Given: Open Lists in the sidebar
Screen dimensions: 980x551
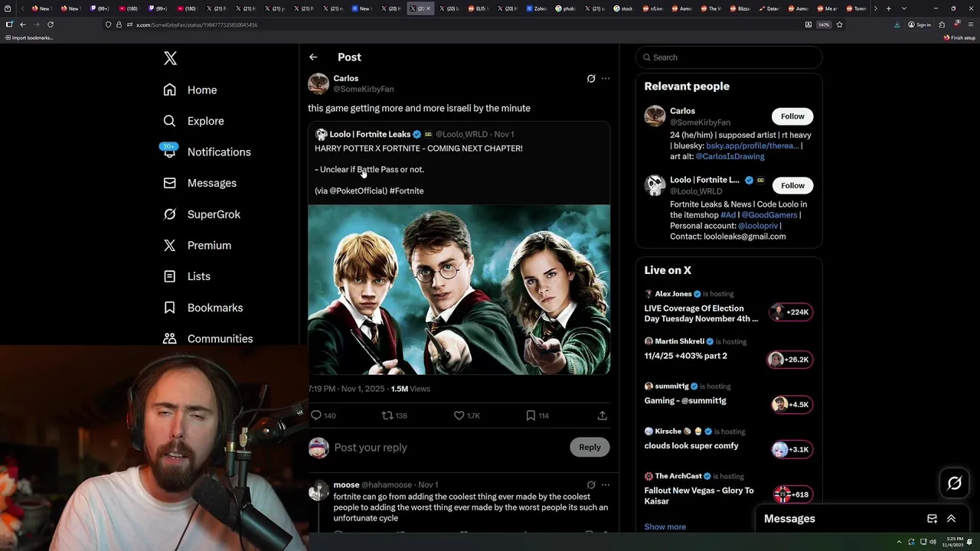Looking at the screenshot, I should (x=187, y=276).
